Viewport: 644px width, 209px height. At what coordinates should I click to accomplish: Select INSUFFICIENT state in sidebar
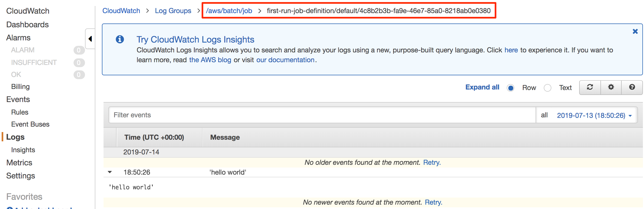[x=34, y=63]
